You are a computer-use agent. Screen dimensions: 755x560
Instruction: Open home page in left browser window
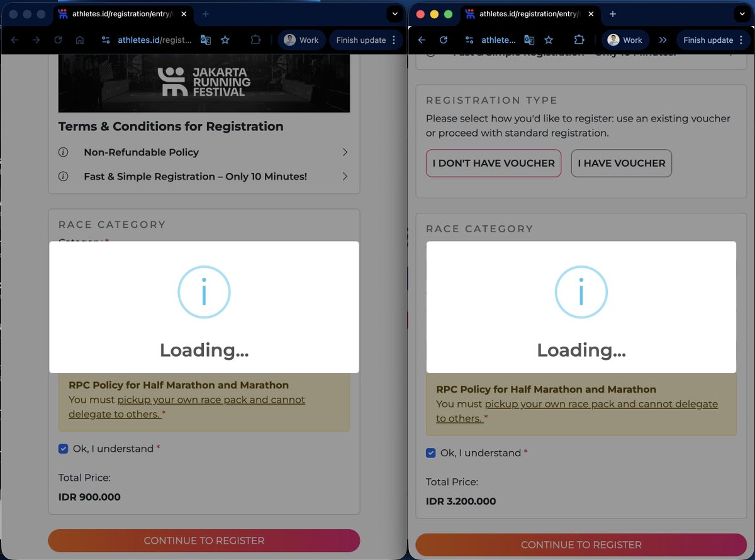tap(80, 40)
